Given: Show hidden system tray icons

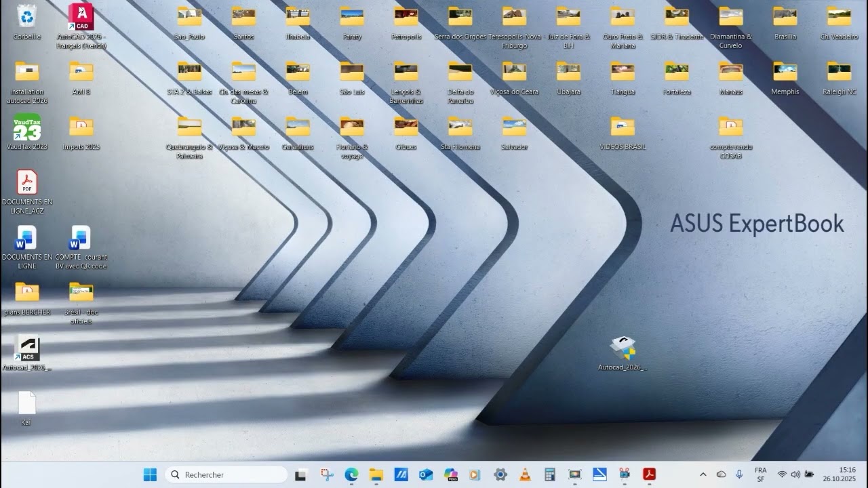Looking at the screenshot, I should 703,474.
